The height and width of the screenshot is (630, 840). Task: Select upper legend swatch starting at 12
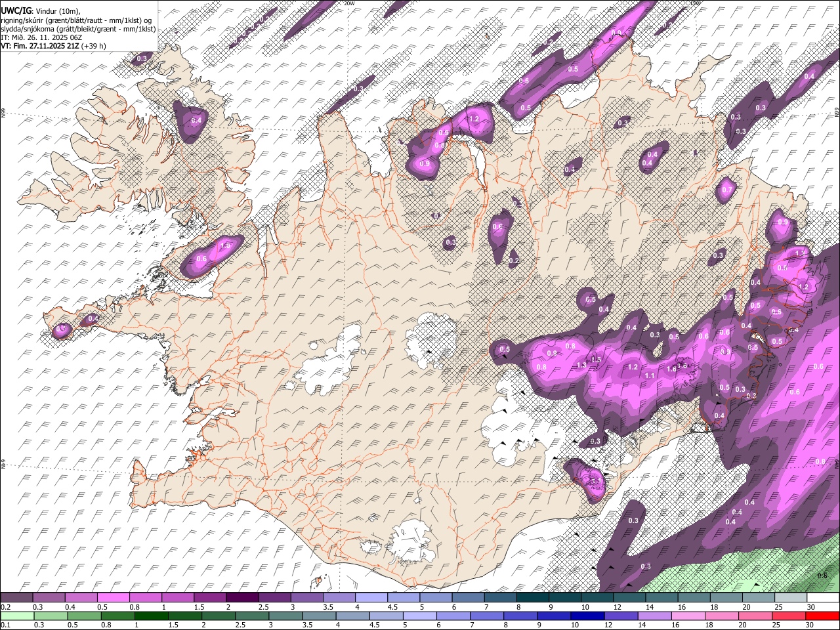629,598
